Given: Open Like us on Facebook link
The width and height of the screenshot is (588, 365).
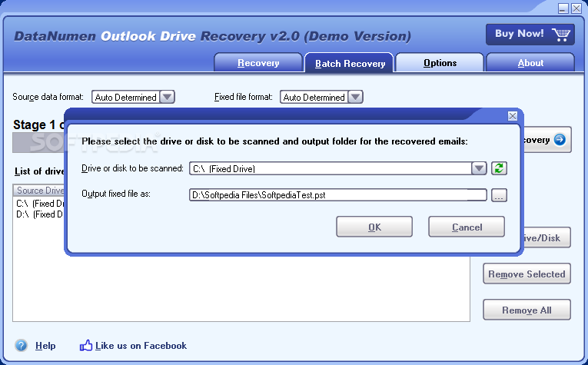Looking at the screenshot, I should pyautogui.click(x=141, y=346).
